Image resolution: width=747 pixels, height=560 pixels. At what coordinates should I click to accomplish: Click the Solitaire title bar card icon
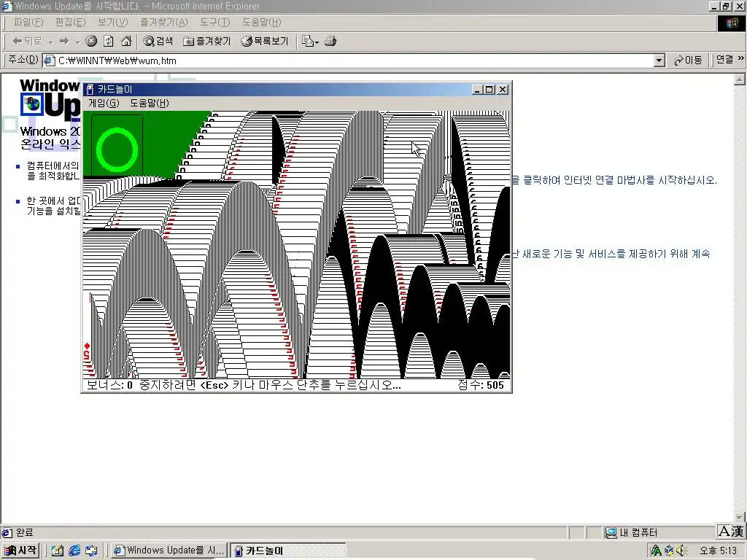coord(90,90)
